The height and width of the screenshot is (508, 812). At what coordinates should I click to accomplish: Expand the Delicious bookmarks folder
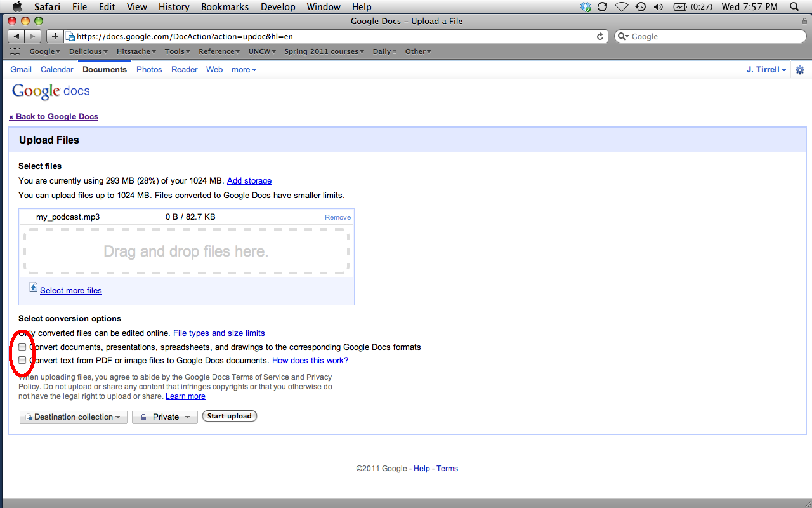click(88, 51)
